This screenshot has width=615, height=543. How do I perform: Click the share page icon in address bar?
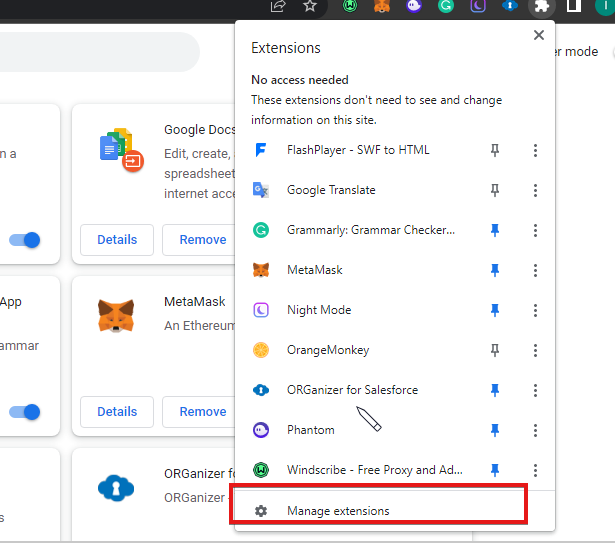[278, 6]
